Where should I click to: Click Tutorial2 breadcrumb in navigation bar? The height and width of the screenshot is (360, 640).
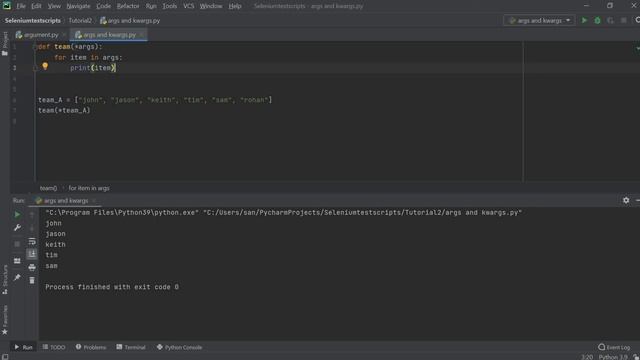(80, 20)
